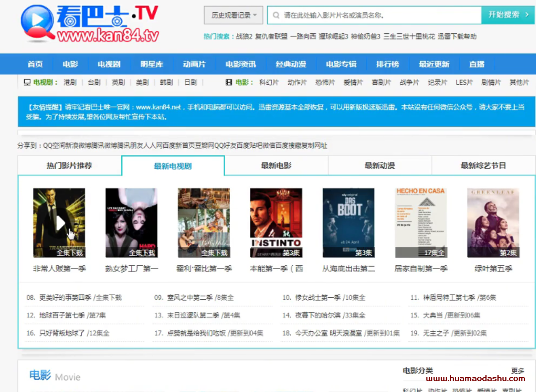Select the LES片 genre link
The width and height of the screenshot is (536, 392).
(x=464, y=82)
